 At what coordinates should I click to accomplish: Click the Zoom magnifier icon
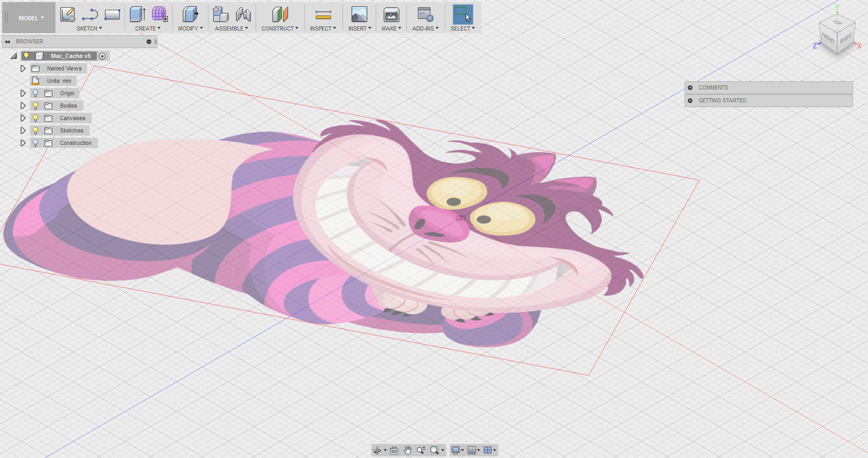point(421,450)
